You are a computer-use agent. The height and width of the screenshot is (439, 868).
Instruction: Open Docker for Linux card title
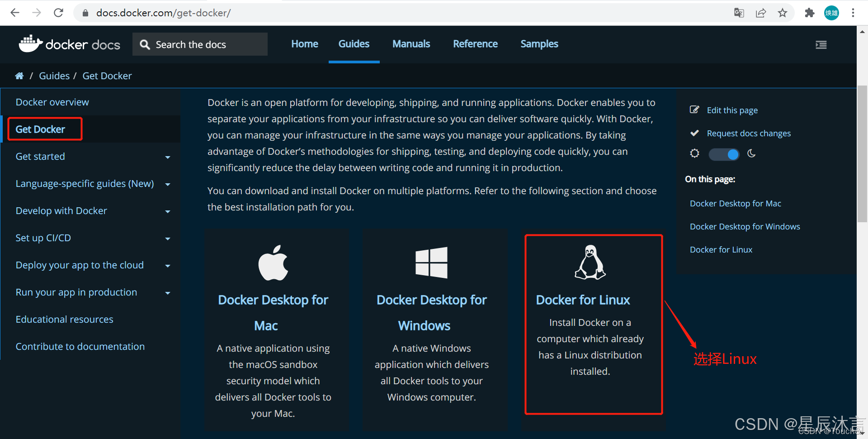click(583, 300)
